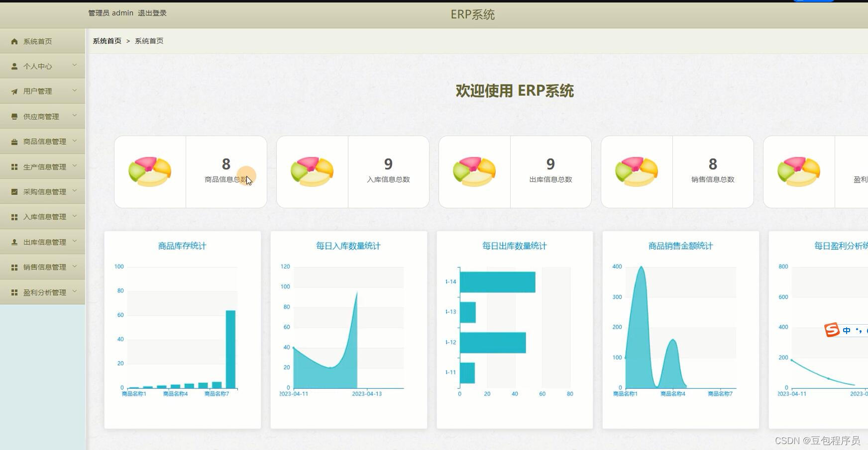Click the grid icon beside 销售信息管理
Screen dimensions: 868x450
14,267
